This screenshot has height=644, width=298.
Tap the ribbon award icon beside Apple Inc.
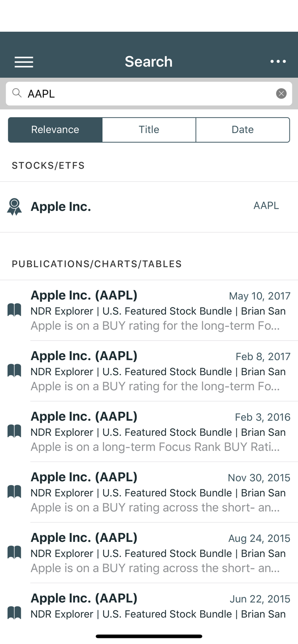[x=14, y=207]
